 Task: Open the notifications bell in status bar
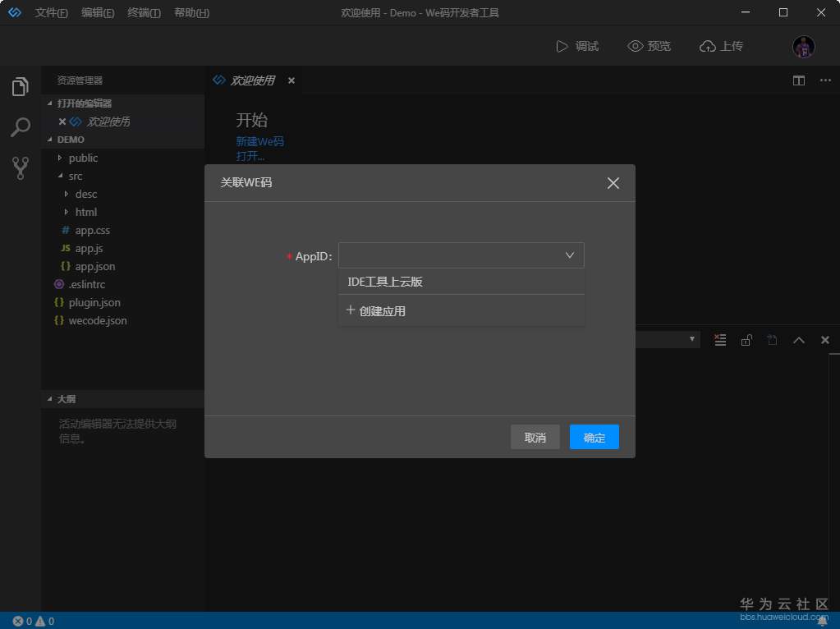click(822, 621)
